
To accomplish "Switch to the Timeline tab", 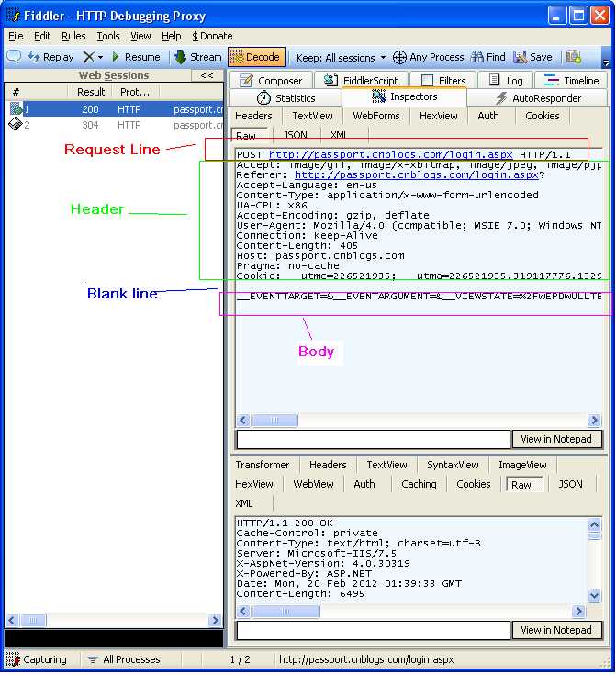I will [x=571, y=81].
